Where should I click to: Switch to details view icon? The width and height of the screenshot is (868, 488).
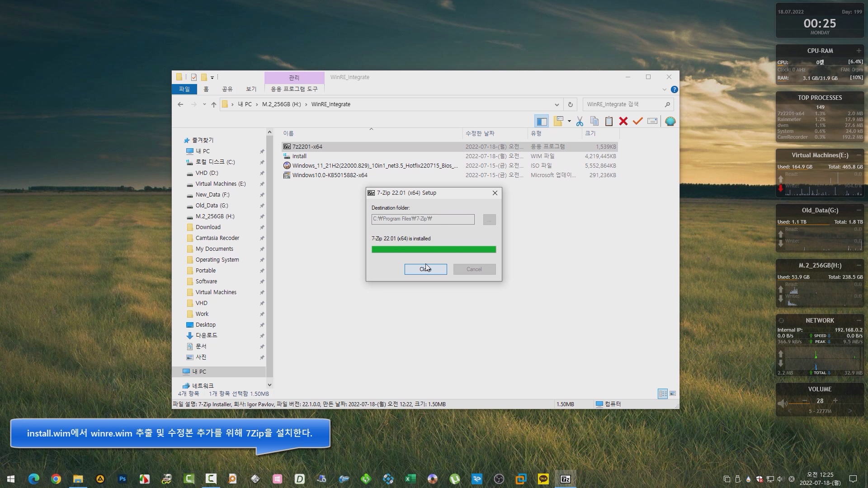[663, 394]
